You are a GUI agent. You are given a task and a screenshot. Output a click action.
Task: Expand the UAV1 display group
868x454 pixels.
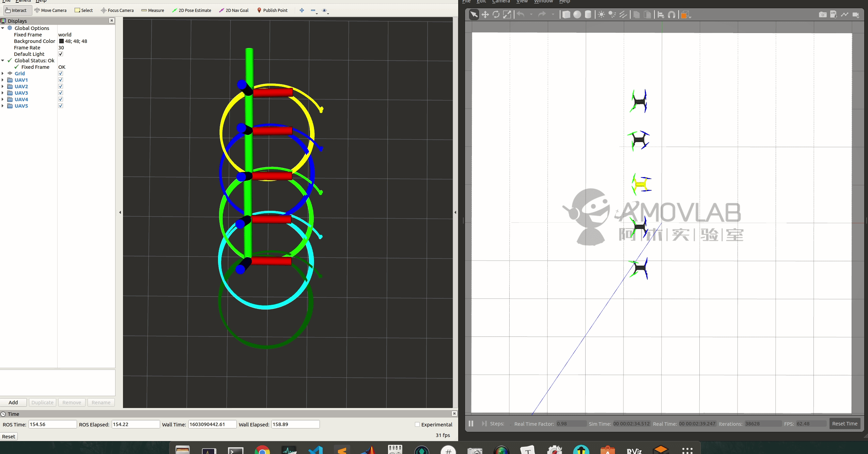(3, 80)
